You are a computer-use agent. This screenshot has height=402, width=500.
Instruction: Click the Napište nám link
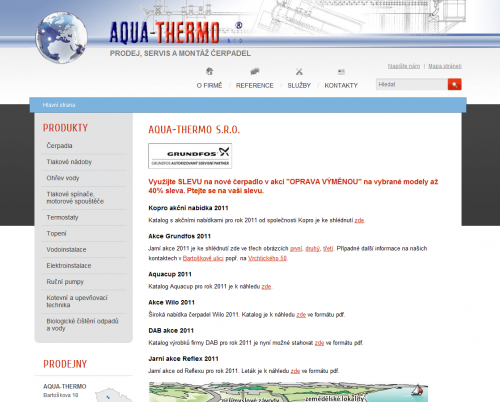pos(404,66)
